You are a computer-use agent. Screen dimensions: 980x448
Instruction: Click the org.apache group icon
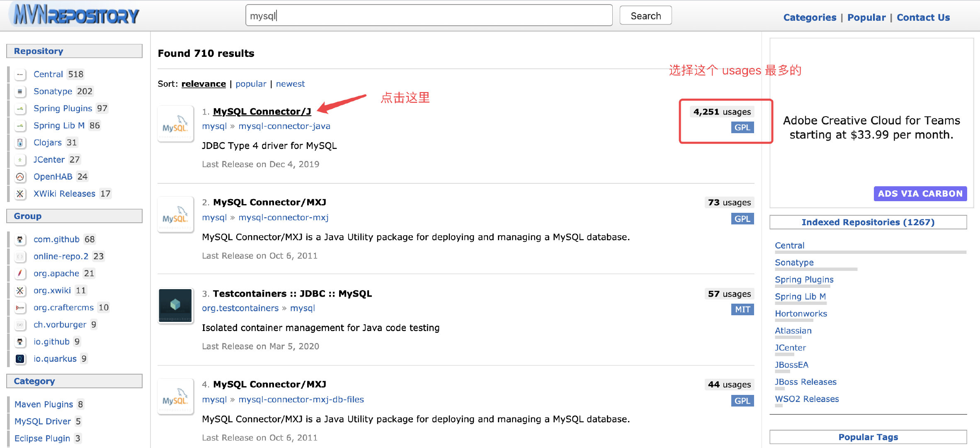coord(20,273)
